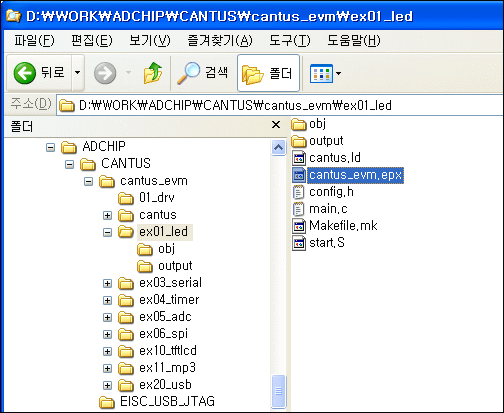This screenshot has height=413, width=504.
Task: Select start.S file icon
Action: 299,243
